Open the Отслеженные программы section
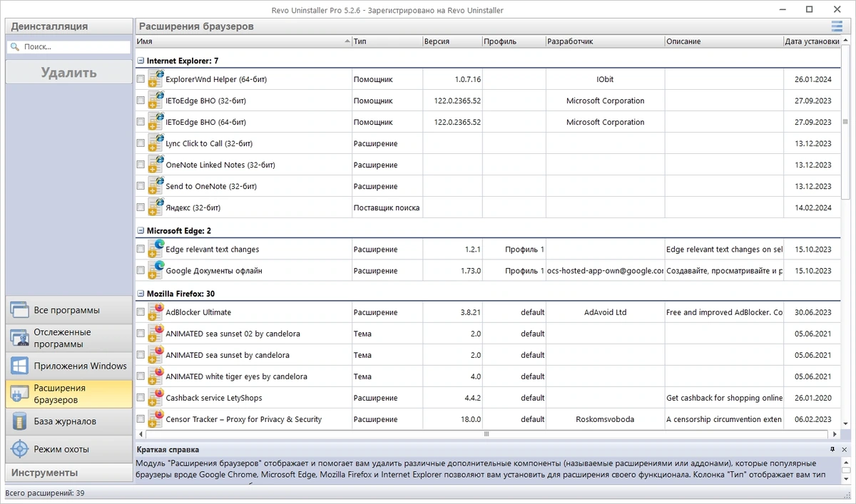The height and width of the screenshot is (504, 856). 69,338
